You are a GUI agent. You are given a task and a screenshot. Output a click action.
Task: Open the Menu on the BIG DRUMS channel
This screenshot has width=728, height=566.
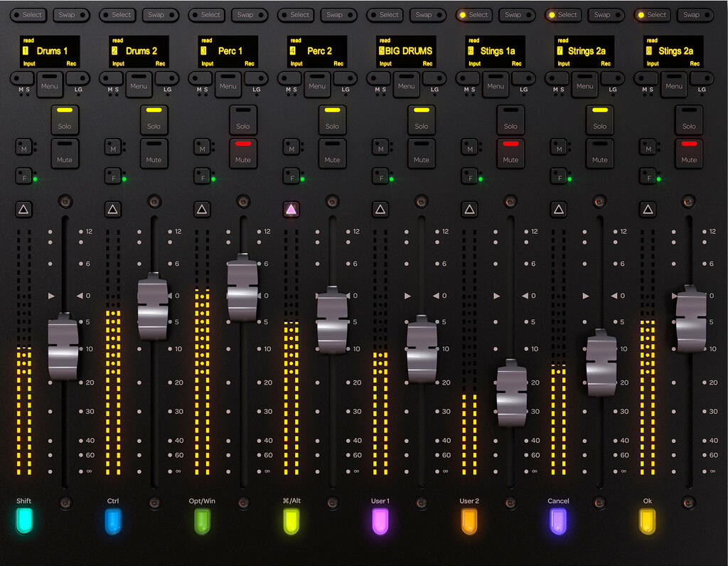point(407,86)
